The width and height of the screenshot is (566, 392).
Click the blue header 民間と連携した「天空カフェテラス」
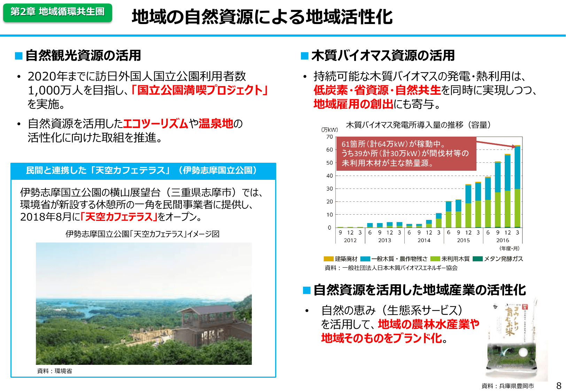click(143, 170)
